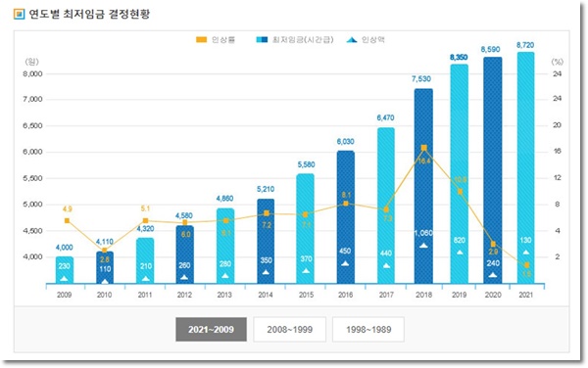Click the 4,580 value label
The image size is (588, 368).
click(184, 215)
